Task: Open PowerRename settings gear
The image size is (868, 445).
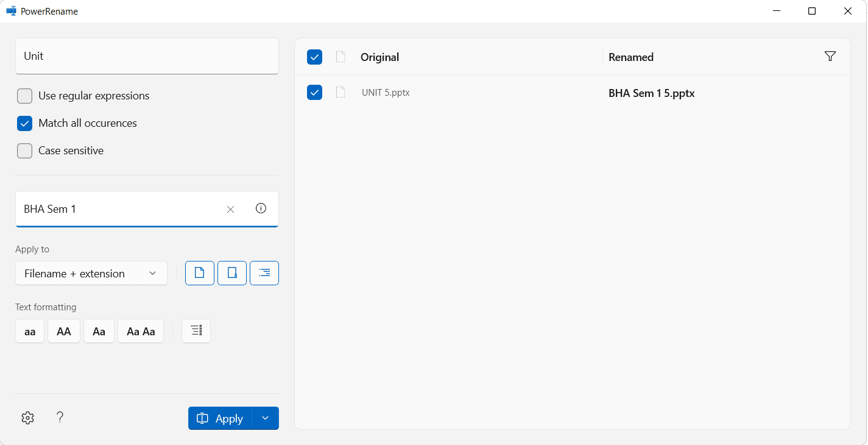Action: click(x=27, y=418)
